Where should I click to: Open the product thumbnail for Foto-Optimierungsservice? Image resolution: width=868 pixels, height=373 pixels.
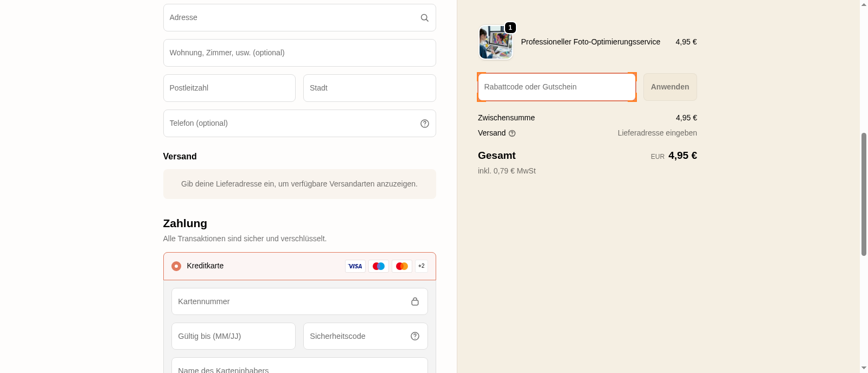click(x=495, y=42)
